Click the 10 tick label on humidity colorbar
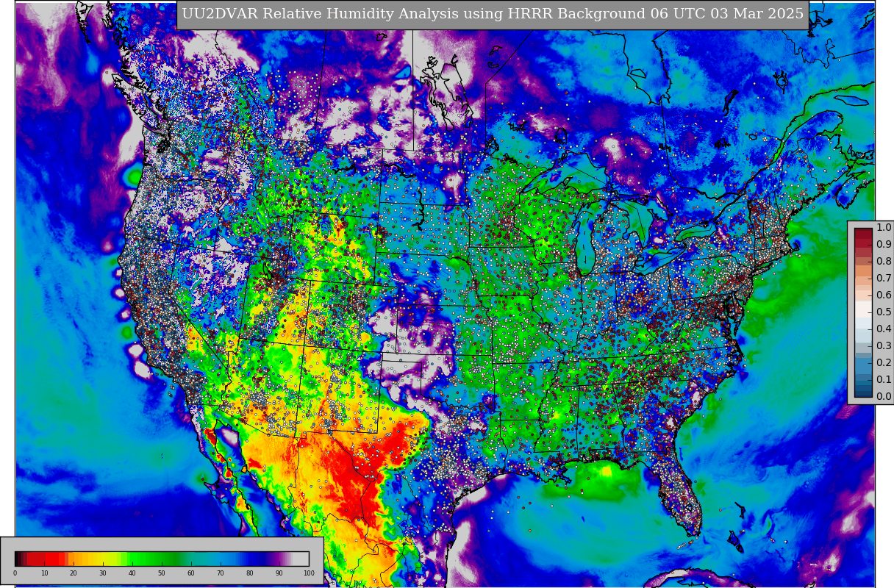 click(x=44, y=573)
